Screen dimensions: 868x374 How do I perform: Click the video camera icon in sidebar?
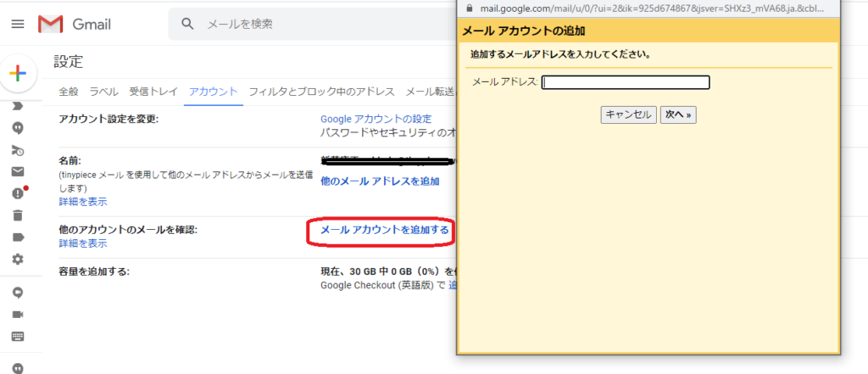(18, 314)
